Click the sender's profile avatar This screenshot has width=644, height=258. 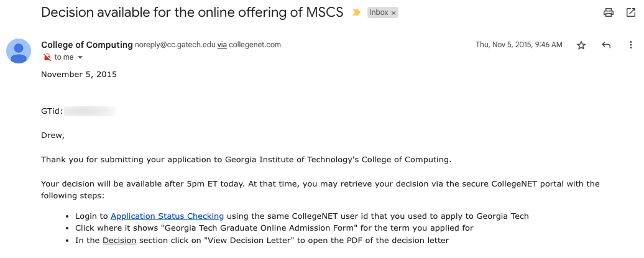tap(19, 51)
